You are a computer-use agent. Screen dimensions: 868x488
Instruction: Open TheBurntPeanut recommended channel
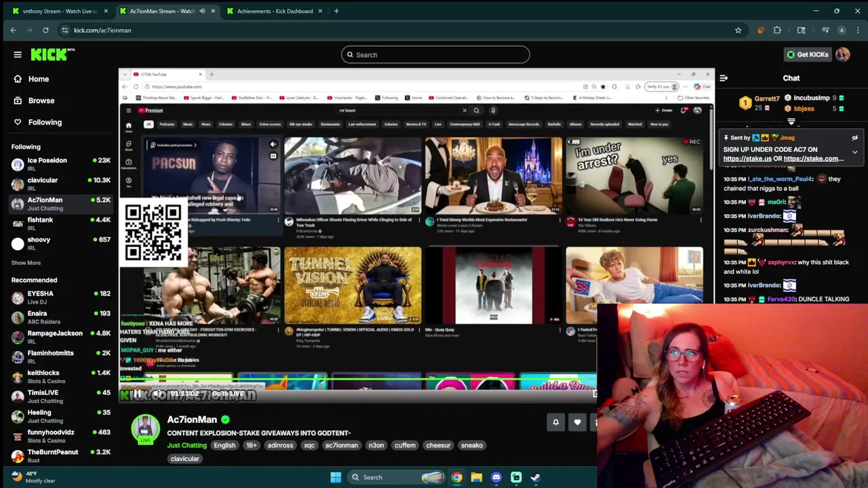click(60, 455)
